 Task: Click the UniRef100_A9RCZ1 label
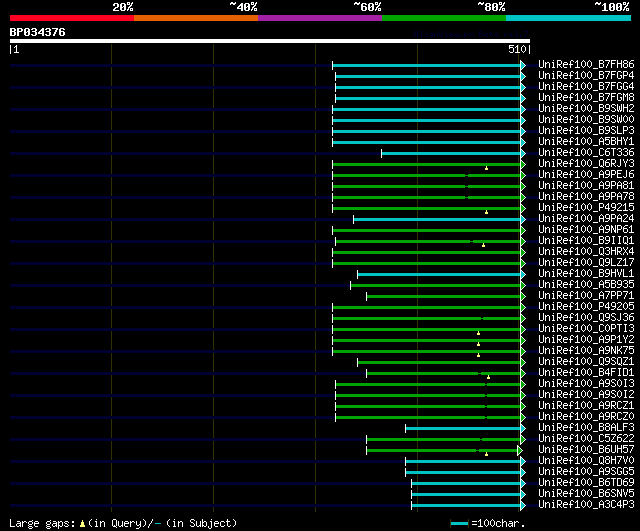(x=586, y=406)
